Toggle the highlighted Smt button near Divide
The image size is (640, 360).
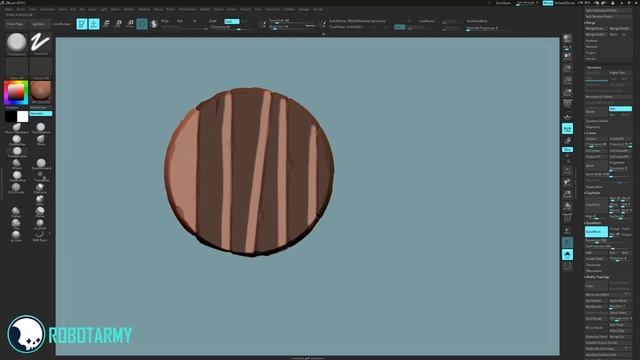(x=620, y=109)
